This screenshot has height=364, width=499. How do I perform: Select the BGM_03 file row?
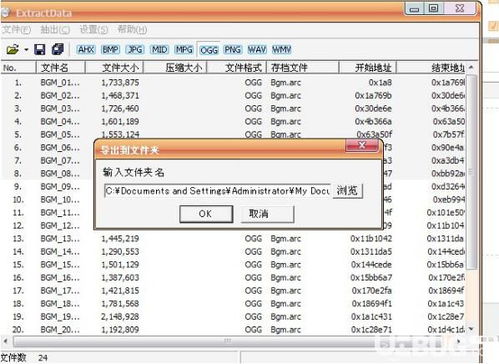tap(233, 109)
